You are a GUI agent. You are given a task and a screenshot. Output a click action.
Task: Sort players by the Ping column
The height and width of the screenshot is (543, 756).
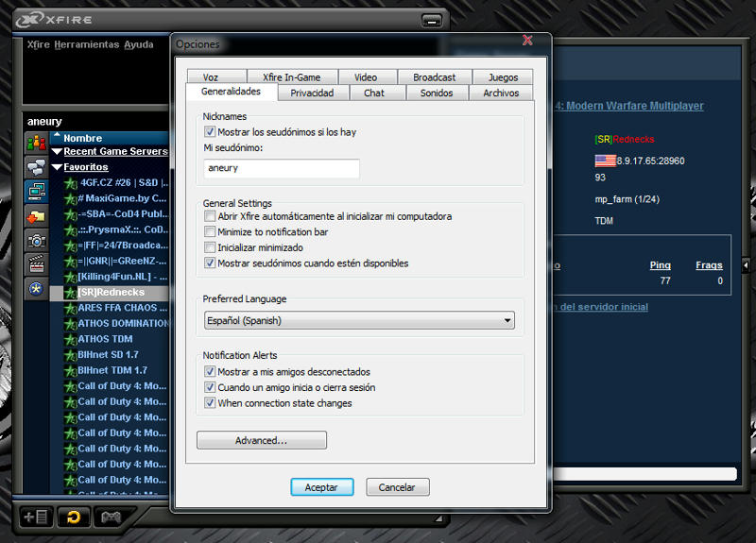point(660,265)
